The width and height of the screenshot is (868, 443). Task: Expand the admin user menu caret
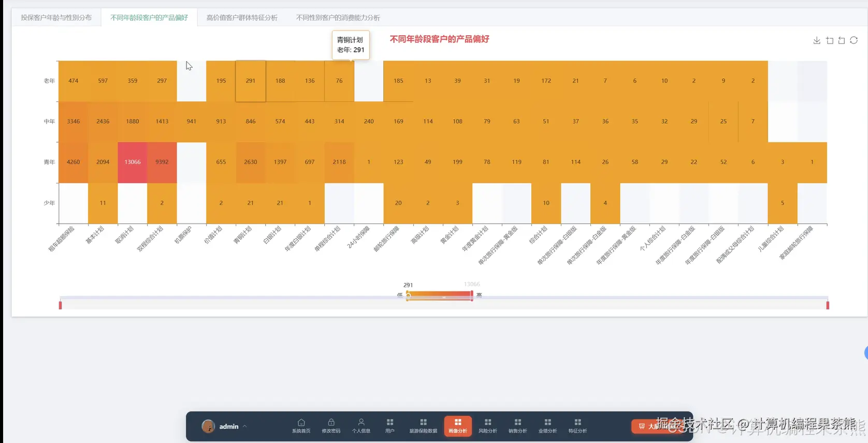click(244, 426)
